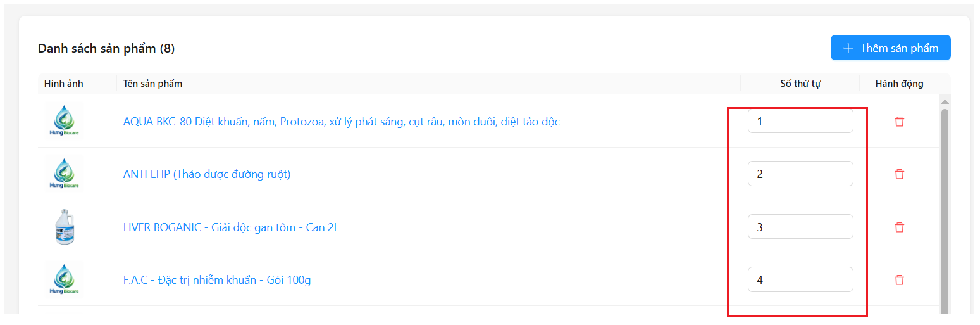The height and width of the screenshot is (325, 980).
Task: Focus the order field for LIVER BOGANIC
Action: coord(800,227)
